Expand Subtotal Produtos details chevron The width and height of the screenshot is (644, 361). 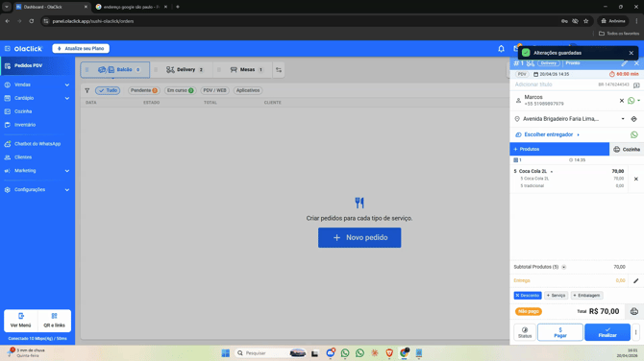point(564,267)
